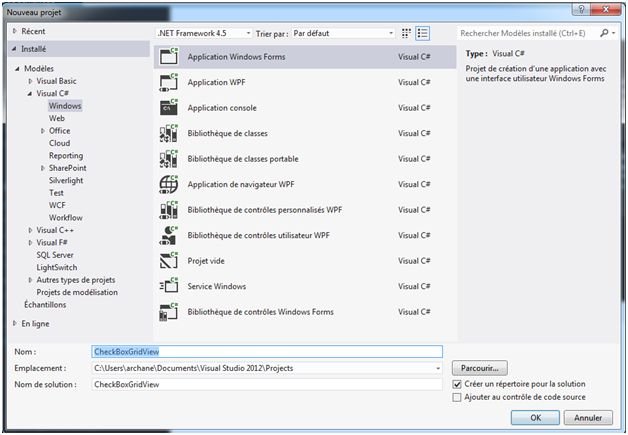The image size is (628, 435).
Task: Open the .NET Framework 4.5 dropdown
Action: point(204,33)
